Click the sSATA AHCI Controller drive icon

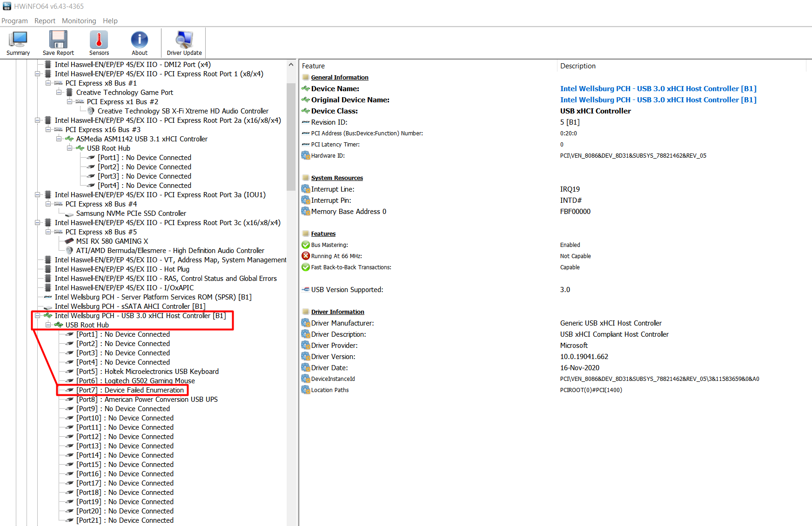point(48,307)
